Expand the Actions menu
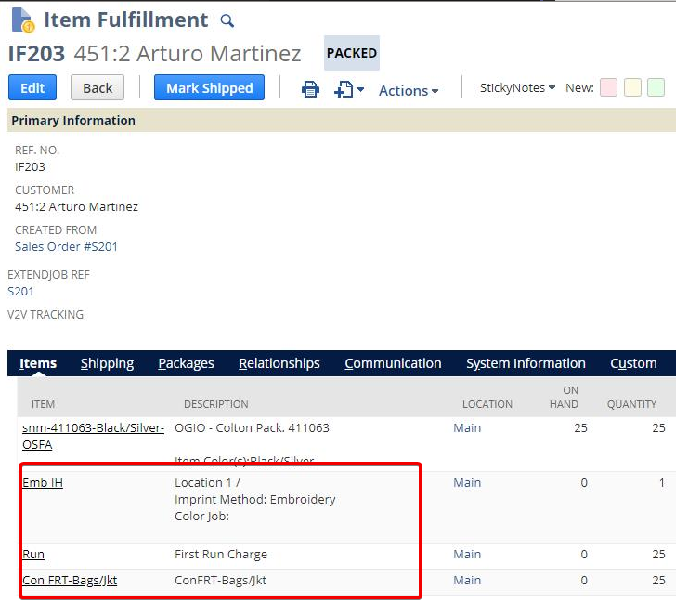Viewport: 676px width, 616px height. click(x=409, y=91)
